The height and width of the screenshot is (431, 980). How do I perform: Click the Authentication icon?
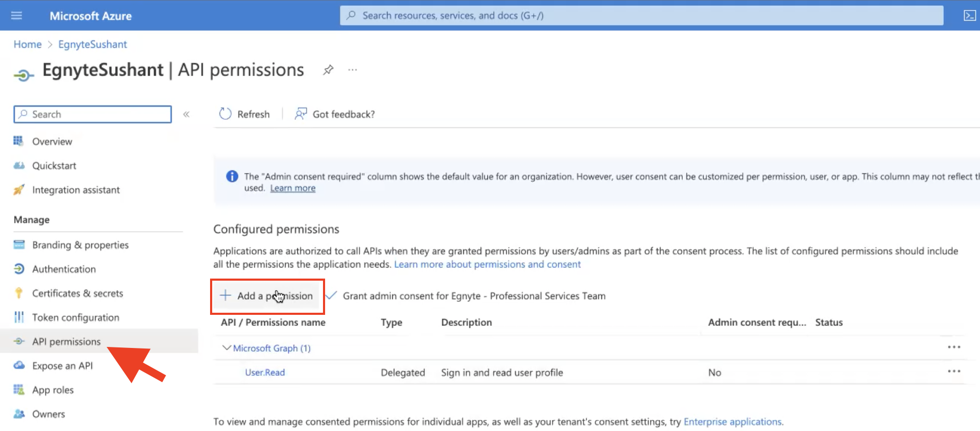(19, 269)
